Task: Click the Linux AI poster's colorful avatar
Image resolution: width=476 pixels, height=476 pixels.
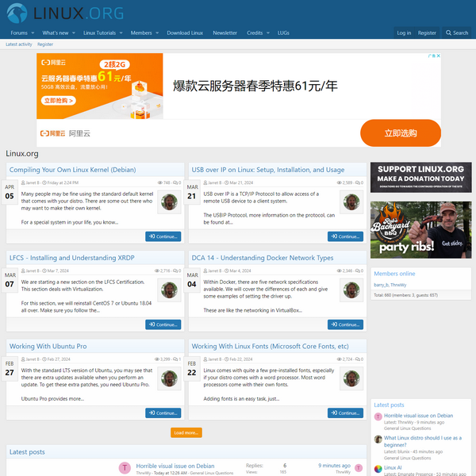Action: (378, 468)
